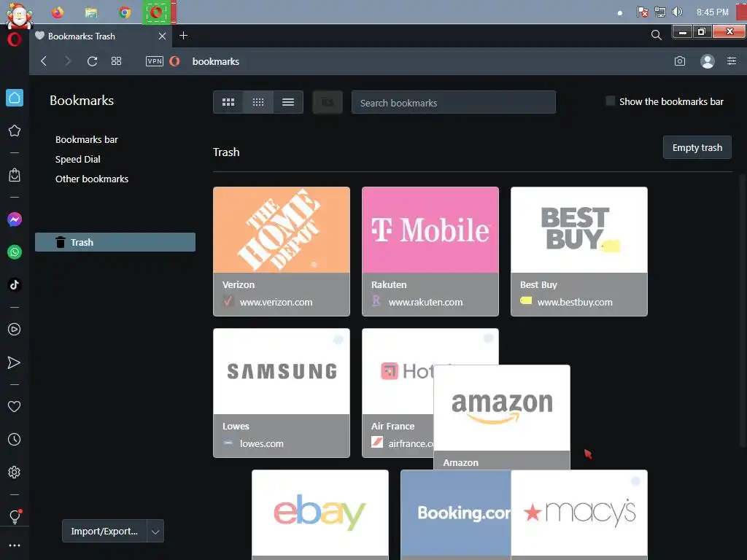The height and width of the screenshot is (560, 747).
Task: Open the user profile account icon
Action: tap(707, 61)
